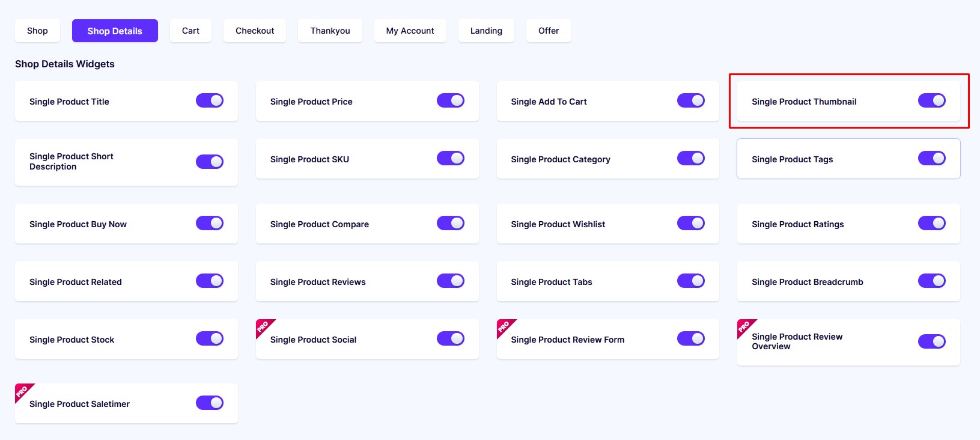Screen dimensions: 980x440
Task: Switch off Single Product Wishlist
Action: [x=691, y=223]
